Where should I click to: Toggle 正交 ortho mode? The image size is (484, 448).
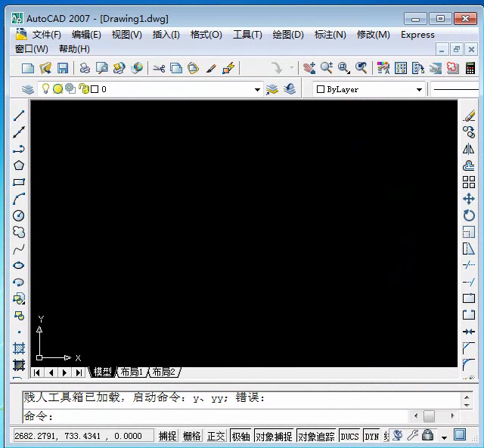point(216,436)
